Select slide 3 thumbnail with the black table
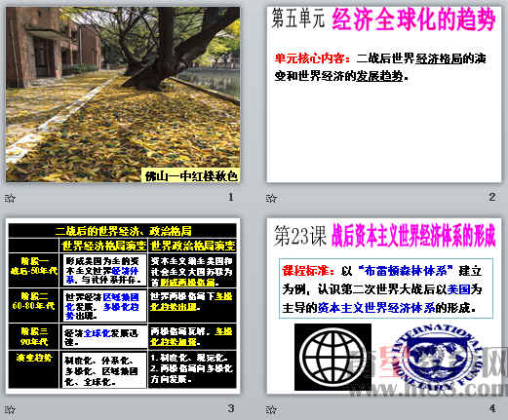Image resolution: width=508 pixels, height=420 pixels. point(123,306)
